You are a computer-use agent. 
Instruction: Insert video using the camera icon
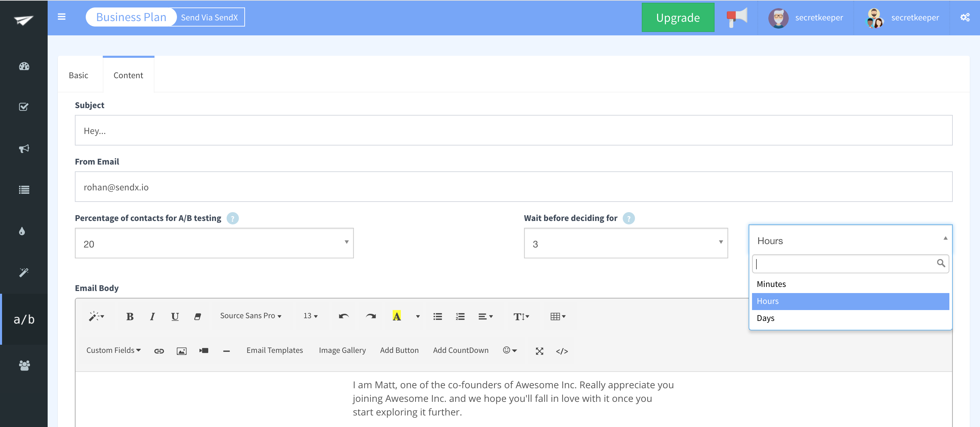(x=204, y=351)
